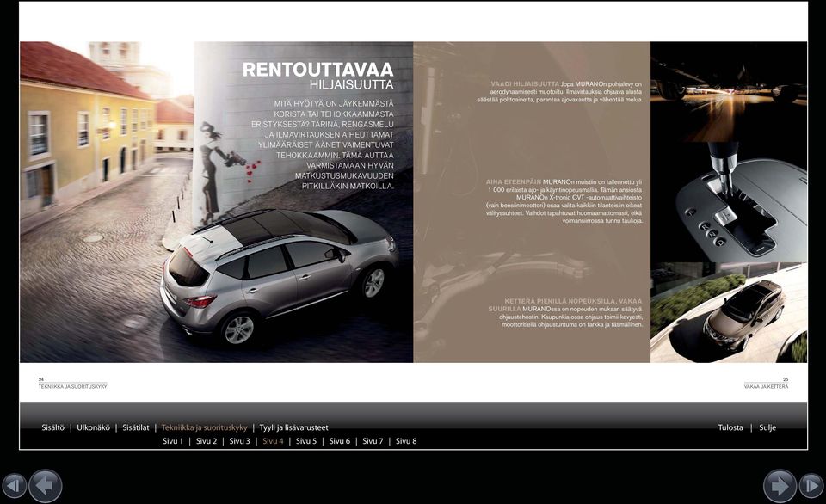Click the HILJAISUUTTA subheading
The height and width of the screenshot is (504, 826).
click(351, 85)
